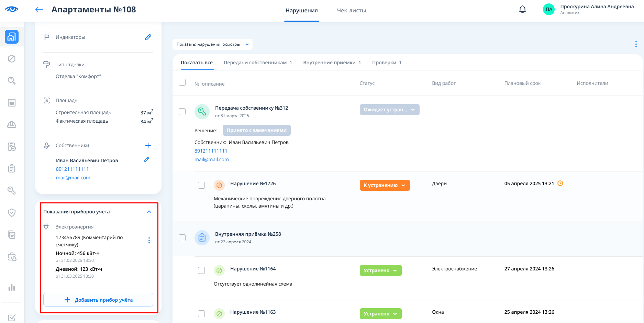Switch to the Чек-листы tab
Screen dimensions: 644x323
pos(351,11)
